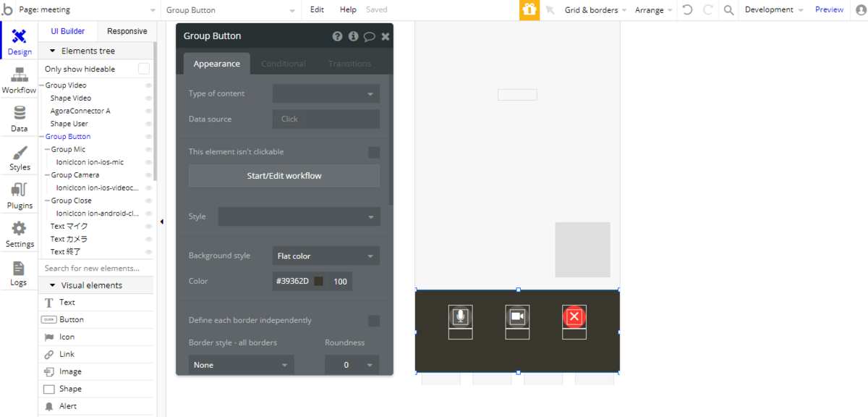Click the color opacity field 100

340,281
